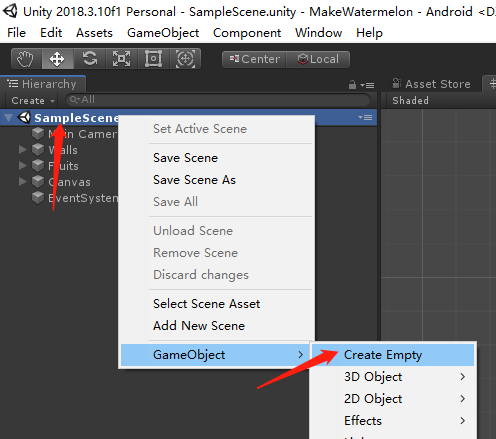Select Main Camera in the Hierarchy

click(x=83, y=134)
